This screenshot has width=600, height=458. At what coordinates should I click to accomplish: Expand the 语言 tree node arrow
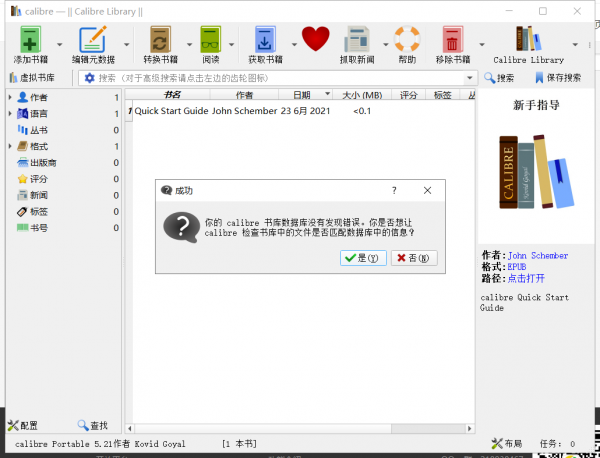click(x=10, y=114)
